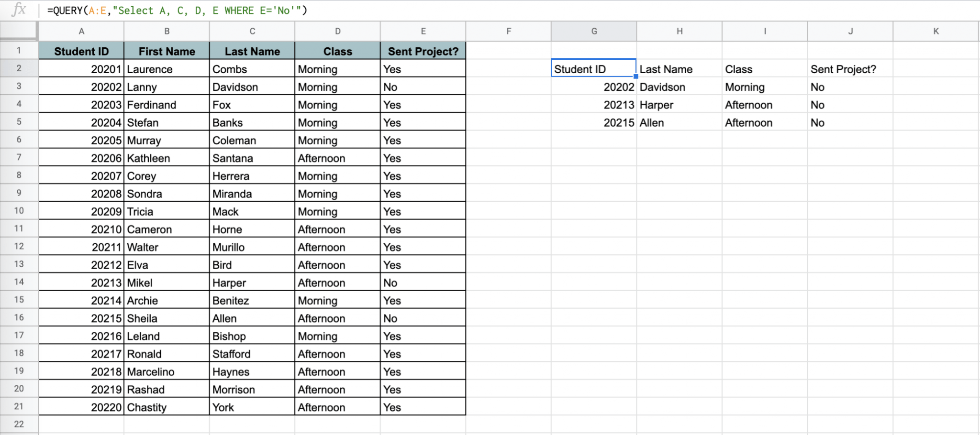The height and width of the screenshot is (435, 980).
Task: Click 'Allen' in the query results column H
Action: [x=679, y=122]
